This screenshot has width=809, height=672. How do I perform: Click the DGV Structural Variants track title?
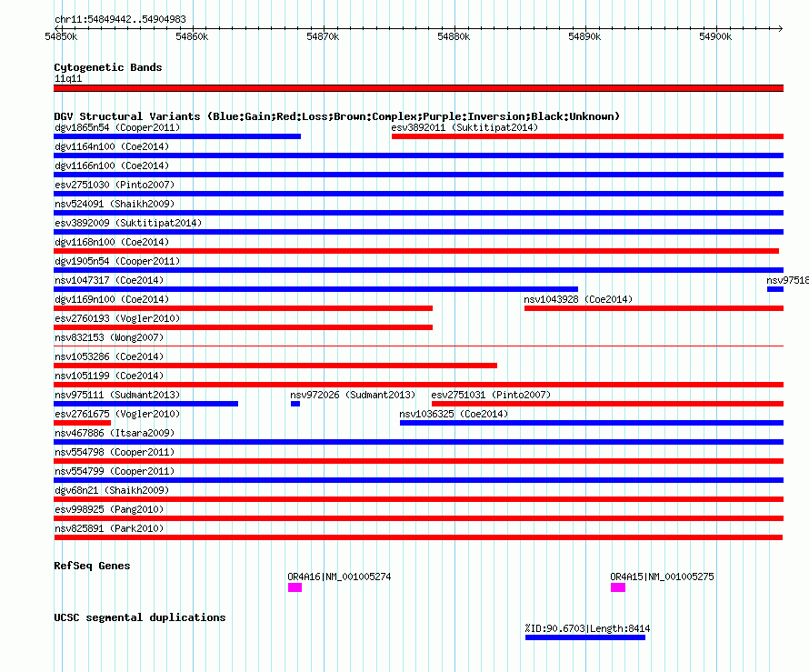(336, 116)
